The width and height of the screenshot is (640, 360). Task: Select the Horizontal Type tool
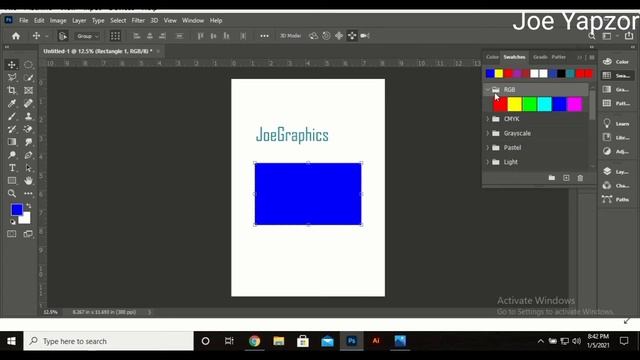(12, 168)
